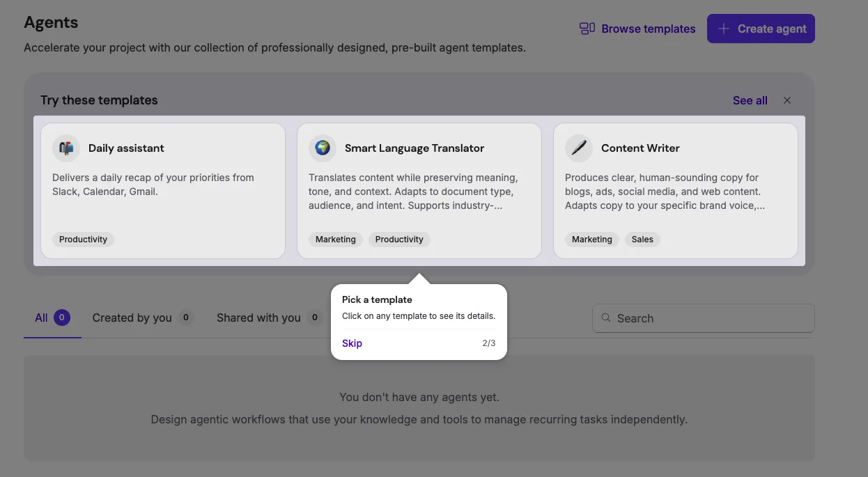Select the Productivity tag on Daily assistant
This screenshot has height=477, width=868.
click(x=82, y=239)
